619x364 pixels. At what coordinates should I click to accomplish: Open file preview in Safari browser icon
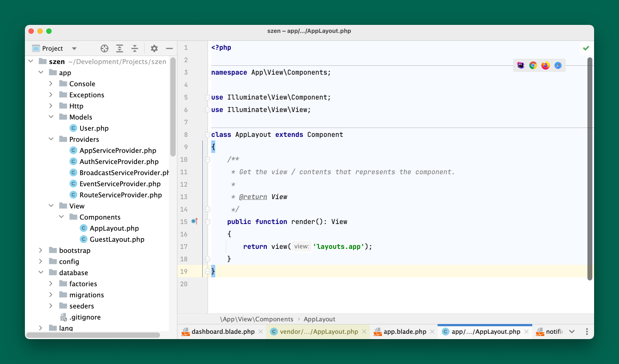pyautogui.click(x=558, y=66)
